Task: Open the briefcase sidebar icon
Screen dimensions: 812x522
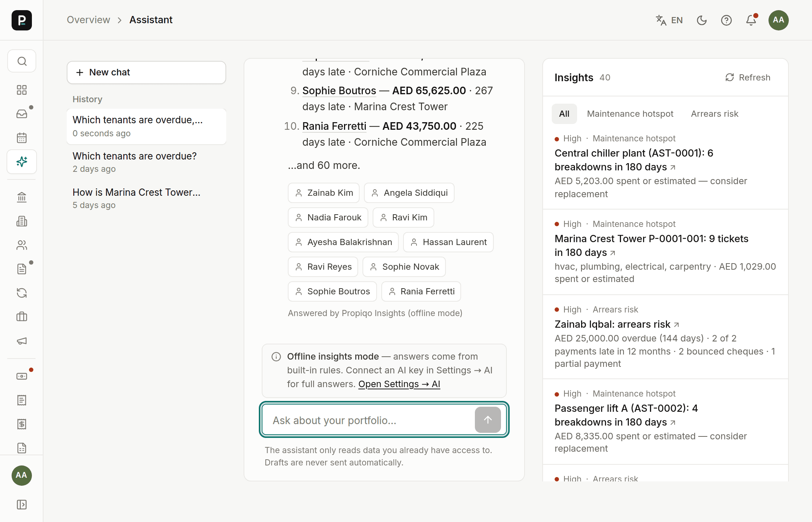Action: [x=22, y=317]
